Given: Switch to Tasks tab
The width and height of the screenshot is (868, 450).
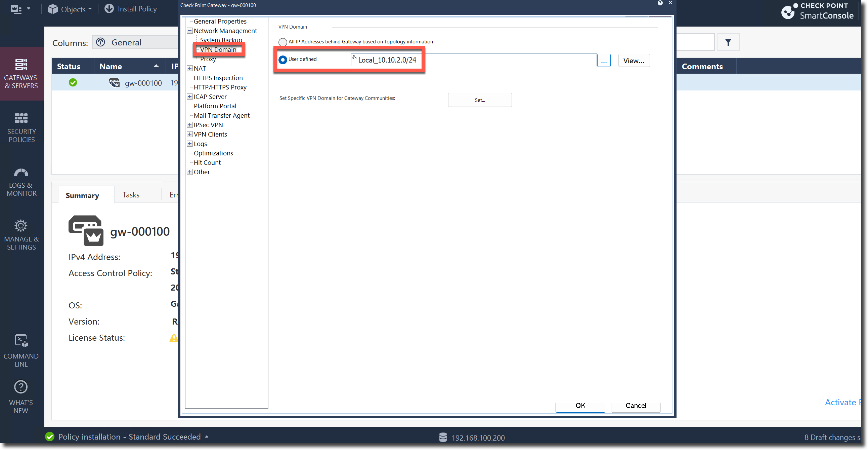Looking at the screenshot, I should click(131, 195).
